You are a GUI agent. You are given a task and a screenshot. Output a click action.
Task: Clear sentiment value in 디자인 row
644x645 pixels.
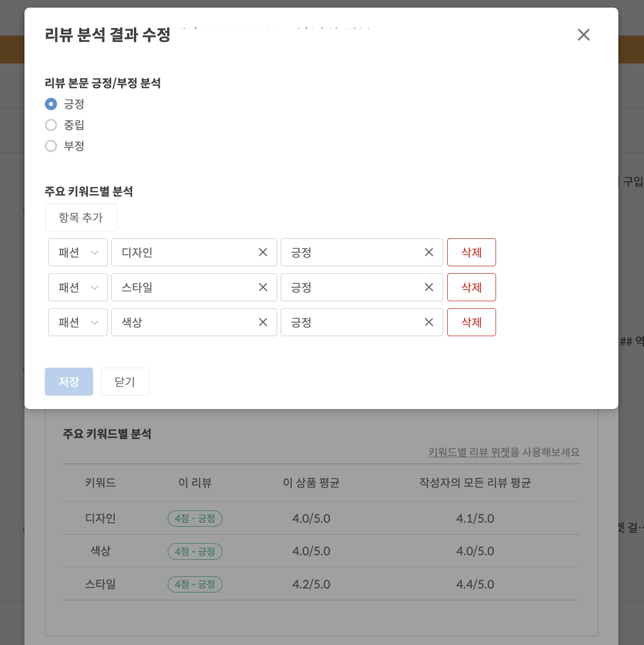(429, 252)
